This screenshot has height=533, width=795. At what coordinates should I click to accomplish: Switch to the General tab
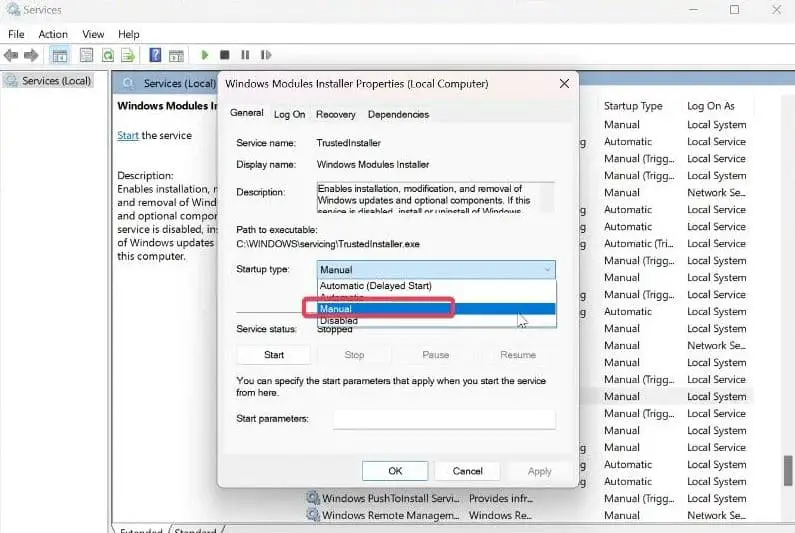(246, 113)
